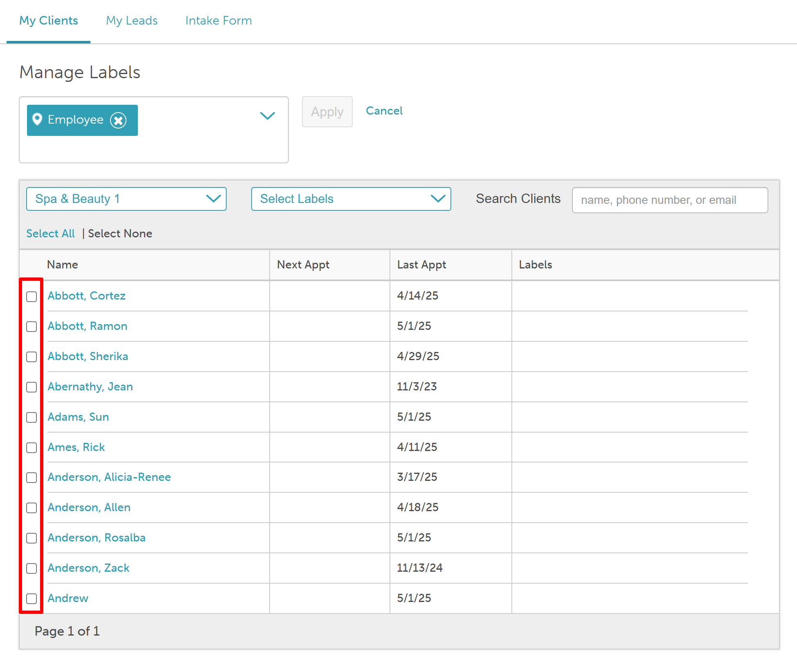Open the Ames, Rick client profile
The width and height of the screenshot is (797, 672).
coord(76,447)
